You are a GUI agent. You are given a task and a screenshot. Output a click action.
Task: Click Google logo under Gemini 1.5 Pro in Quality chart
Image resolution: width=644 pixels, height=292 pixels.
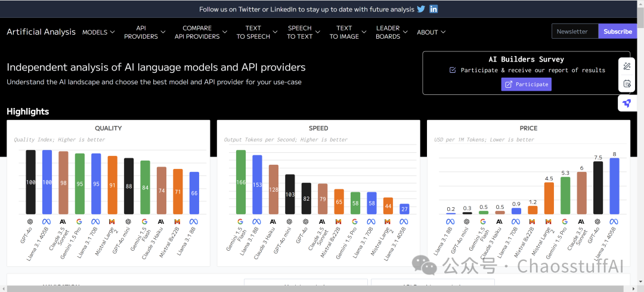tap(79, 221)
